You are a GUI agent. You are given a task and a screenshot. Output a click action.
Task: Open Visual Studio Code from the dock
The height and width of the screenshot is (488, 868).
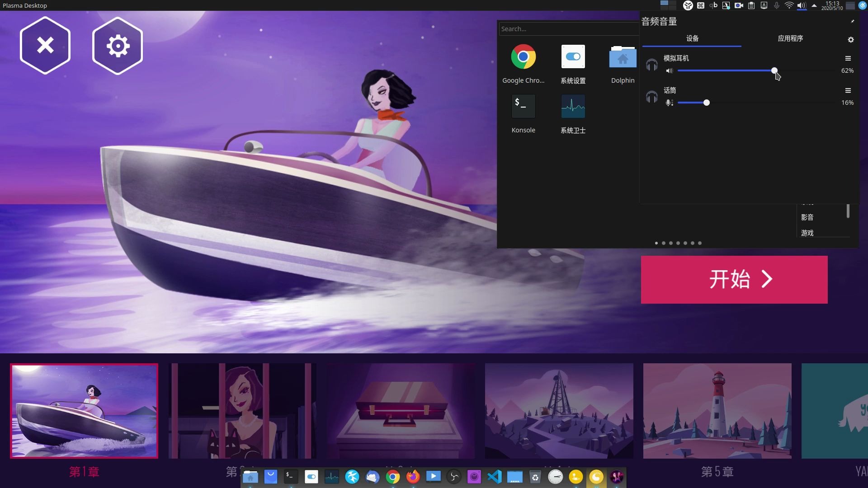[495, 477]
